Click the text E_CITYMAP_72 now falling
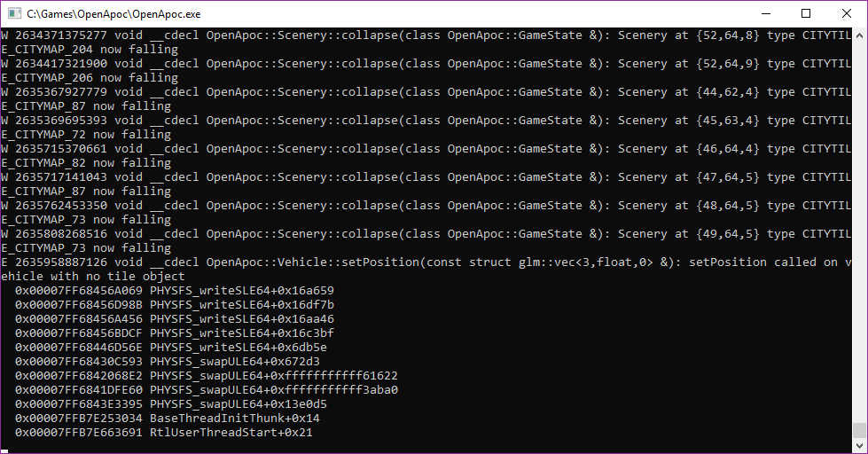This screenshot has height=454, width=868. (x=86, y=135)
